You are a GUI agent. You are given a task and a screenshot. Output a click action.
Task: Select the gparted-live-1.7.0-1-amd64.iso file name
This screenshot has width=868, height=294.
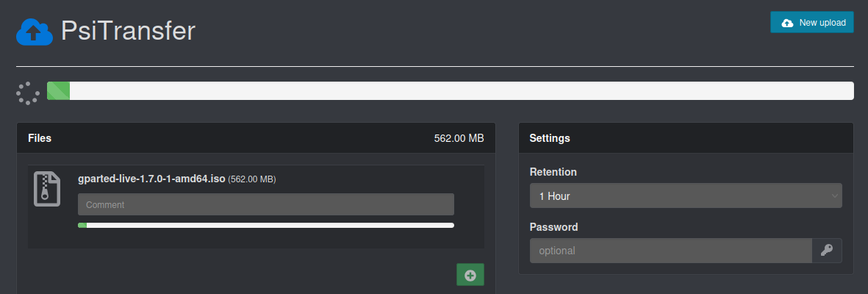tap(151, 179)
